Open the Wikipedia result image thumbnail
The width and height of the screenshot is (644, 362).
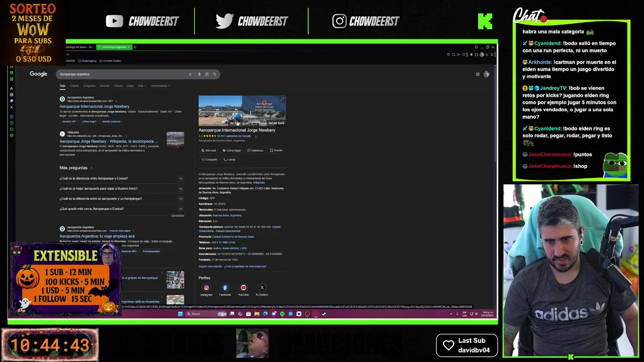(175, 140)
